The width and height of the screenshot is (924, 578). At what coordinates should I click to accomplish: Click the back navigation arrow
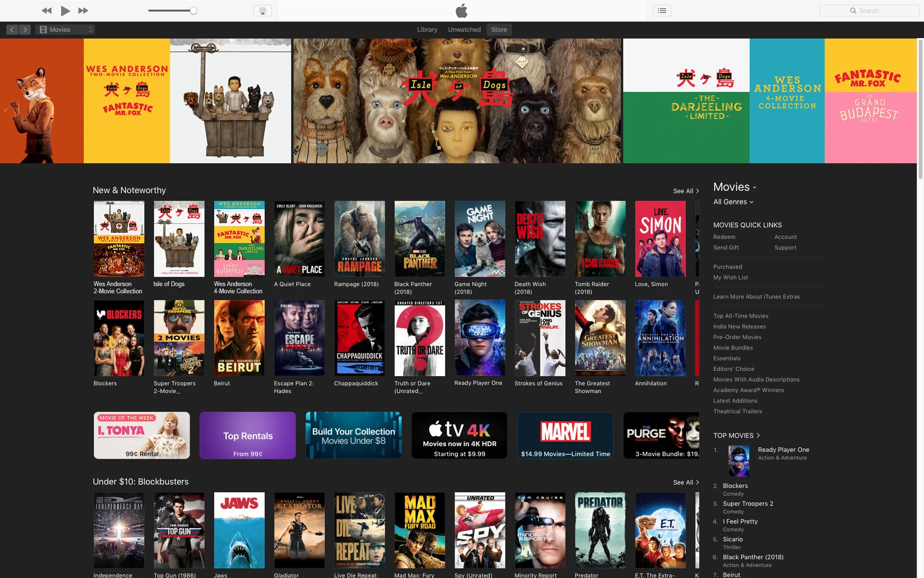12,29
